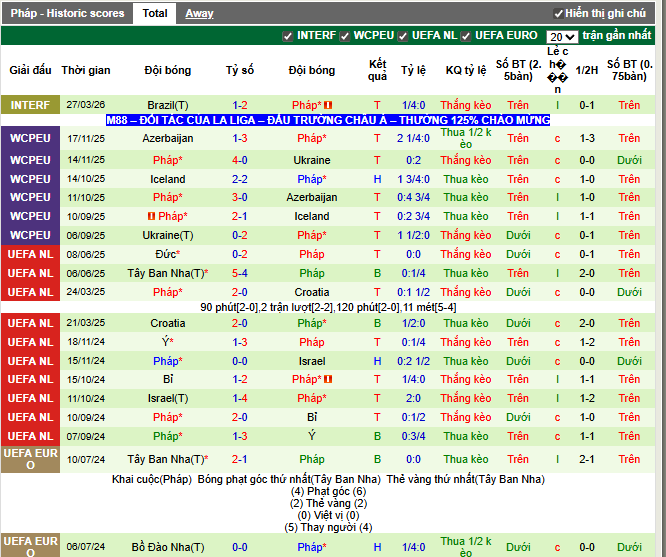
Task: Click the Kết quả column header
Action: pyautogui.click(x=377, y=70)
